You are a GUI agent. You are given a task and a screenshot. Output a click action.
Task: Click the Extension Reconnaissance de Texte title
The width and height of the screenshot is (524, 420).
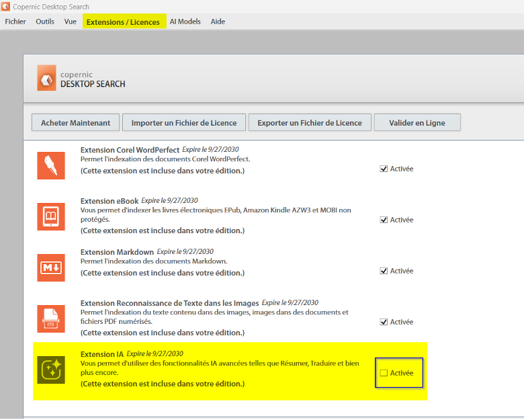(169, 303)
